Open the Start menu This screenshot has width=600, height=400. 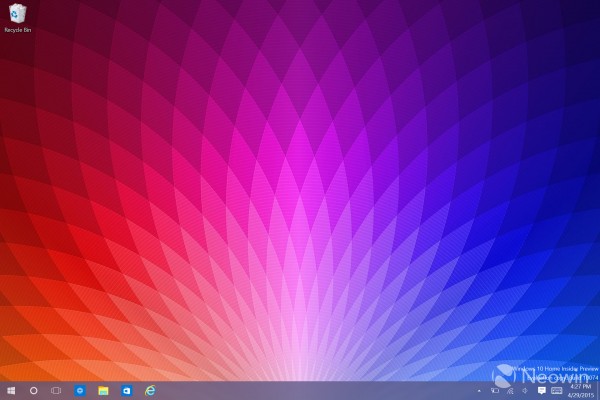[11, 390]
